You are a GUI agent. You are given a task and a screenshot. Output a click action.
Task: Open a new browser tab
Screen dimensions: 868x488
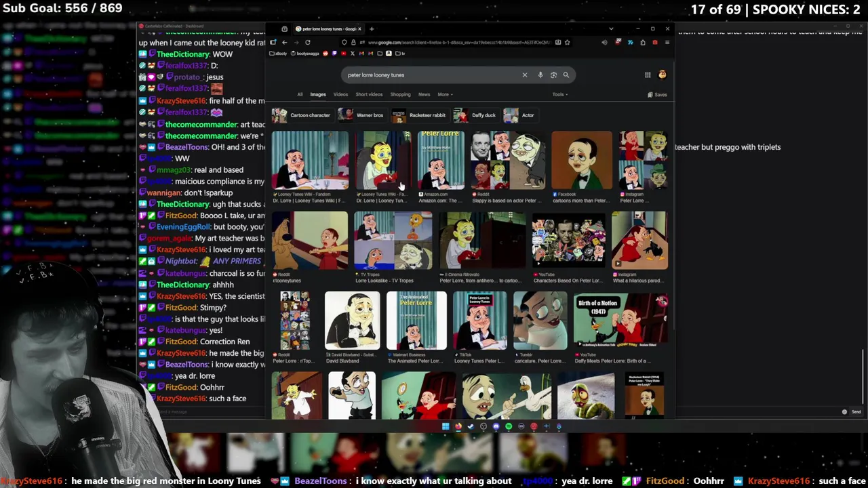(x=372, y=28)
